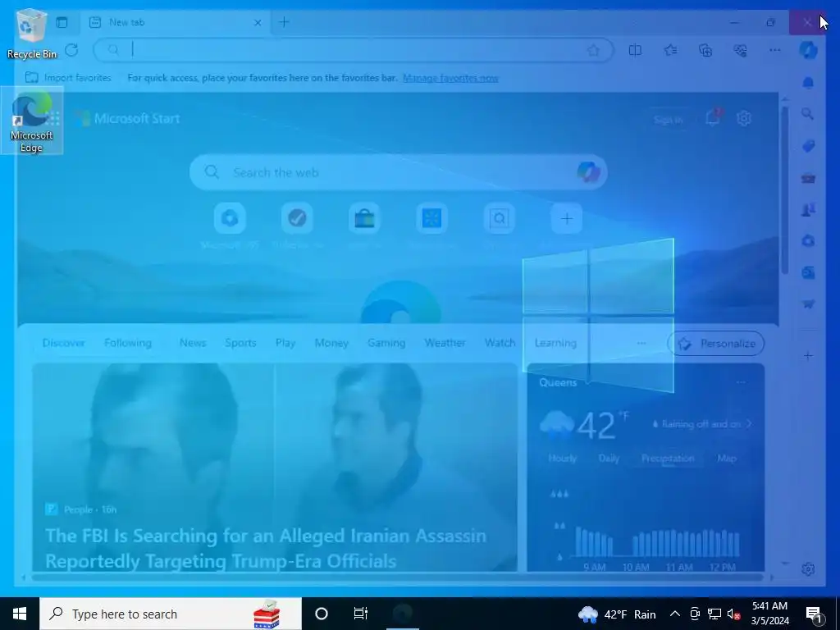Show more feed categories ellipsis
The image size is (840, 630).
tap(641, 344)
